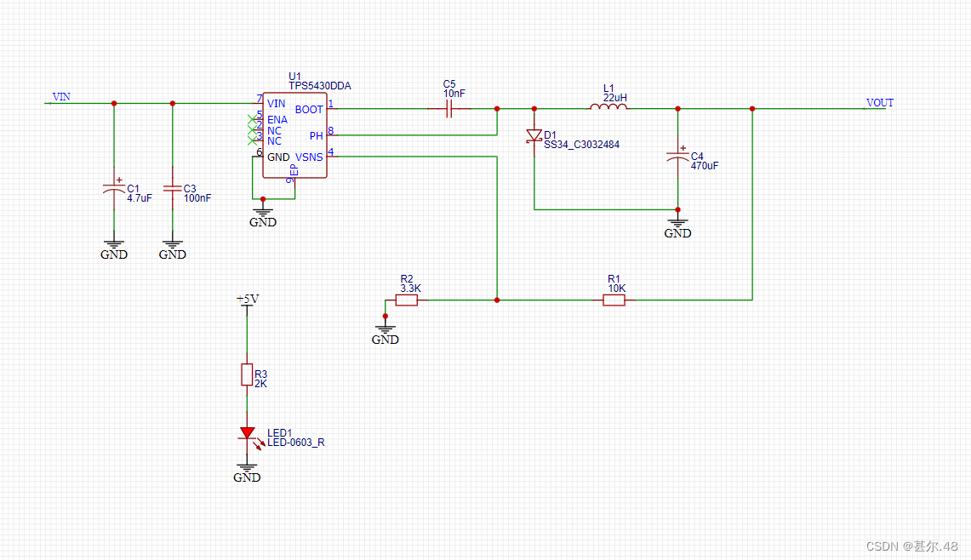Select Schottky diode D1 symbol
The width and height of the screenshot is (971, 560).
(534, 136)
